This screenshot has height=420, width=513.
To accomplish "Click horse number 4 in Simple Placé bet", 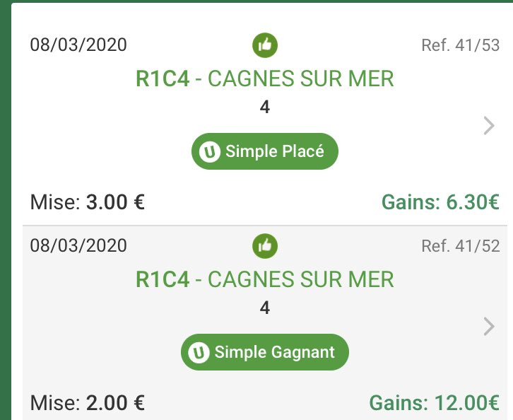I will click(x=265, y=107).
